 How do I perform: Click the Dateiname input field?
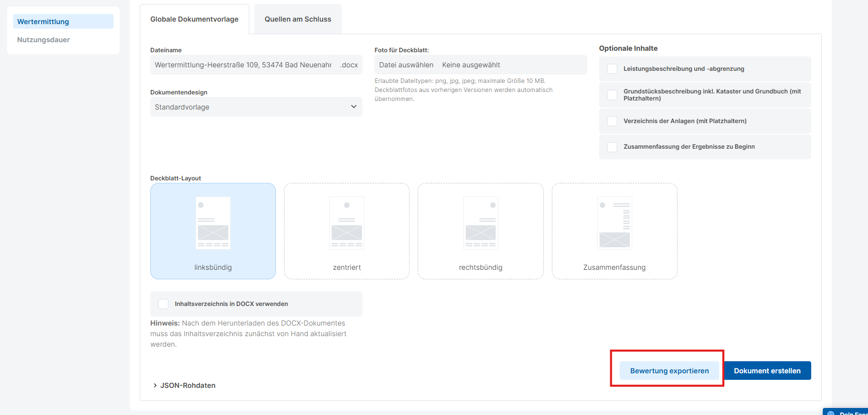[244, 65]
